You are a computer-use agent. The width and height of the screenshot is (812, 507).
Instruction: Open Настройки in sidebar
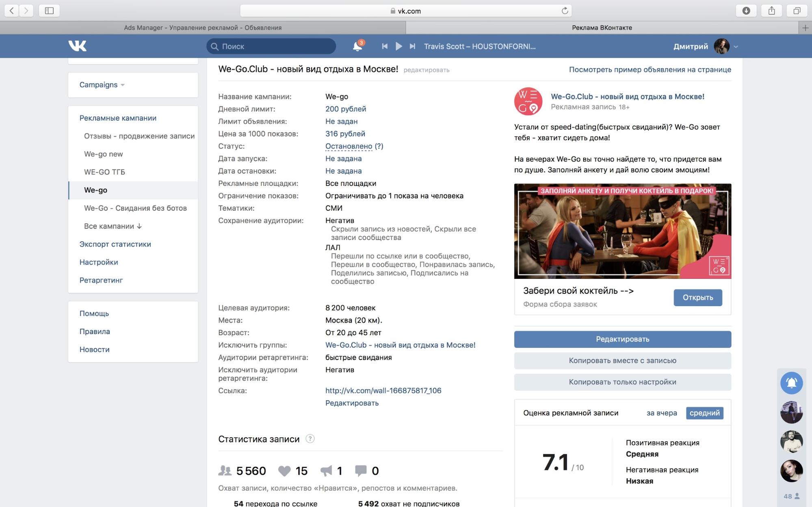(99, 262)
